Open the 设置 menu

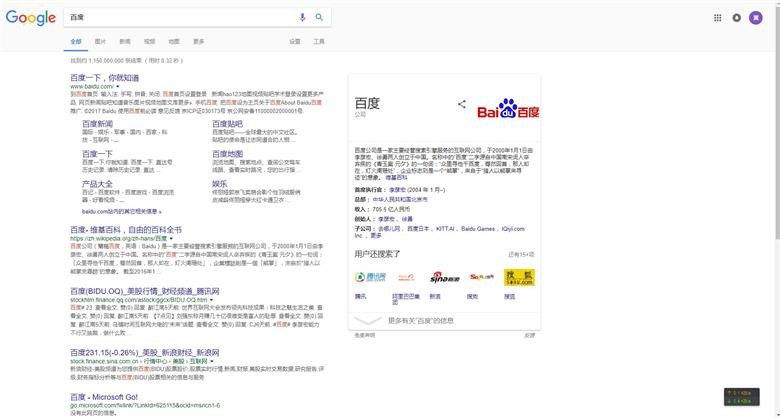295,42
